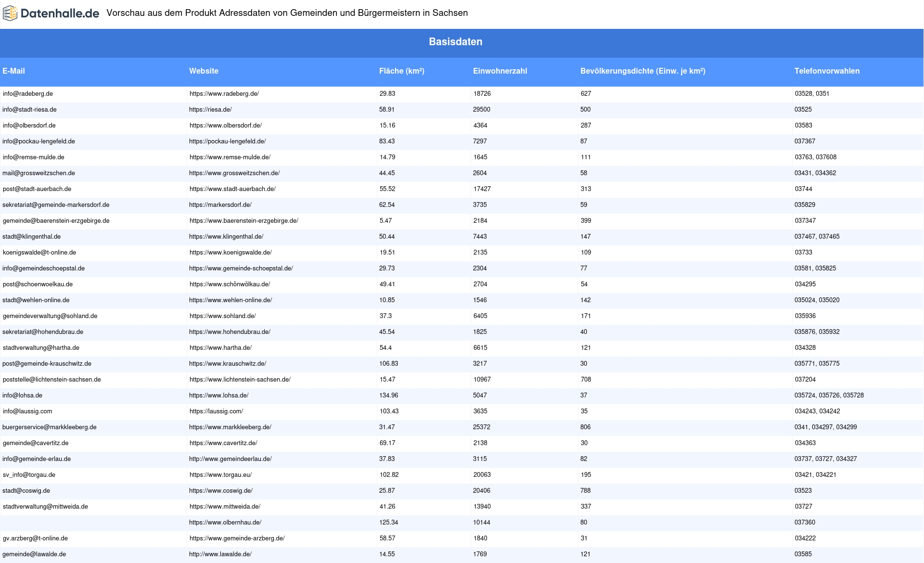The image size is (924, 563).
Task: Select email post@stadt-auerbach.de
Action: pos(37,189)
